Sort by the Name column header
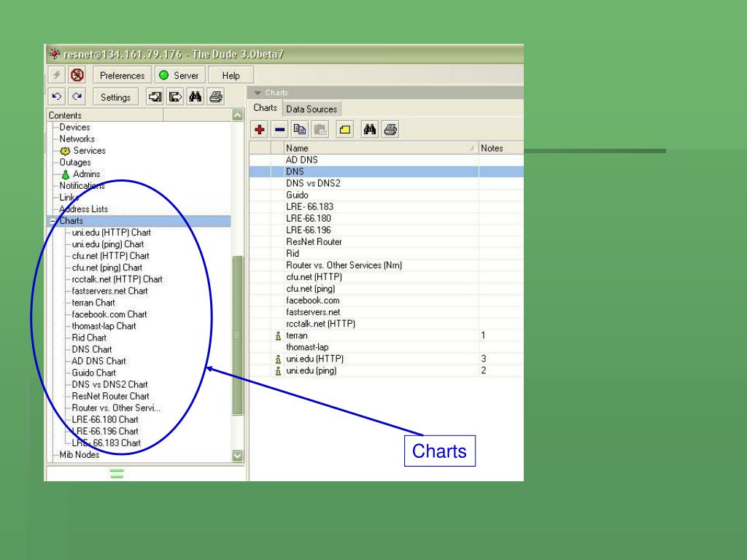Screen dimensions: 747x560 click(381, 148)
